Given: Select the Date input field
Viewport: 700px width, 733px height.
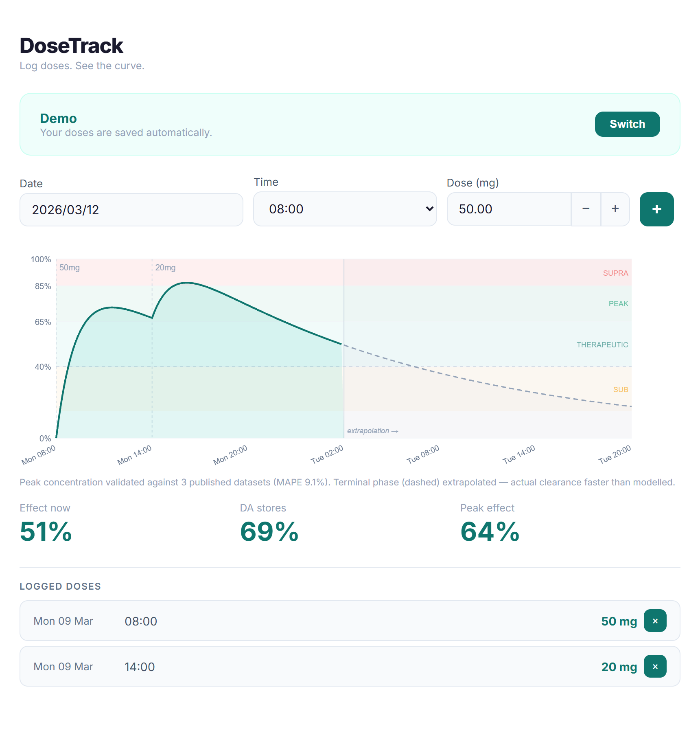Looking at the screenshot, I should coord(131,209).
